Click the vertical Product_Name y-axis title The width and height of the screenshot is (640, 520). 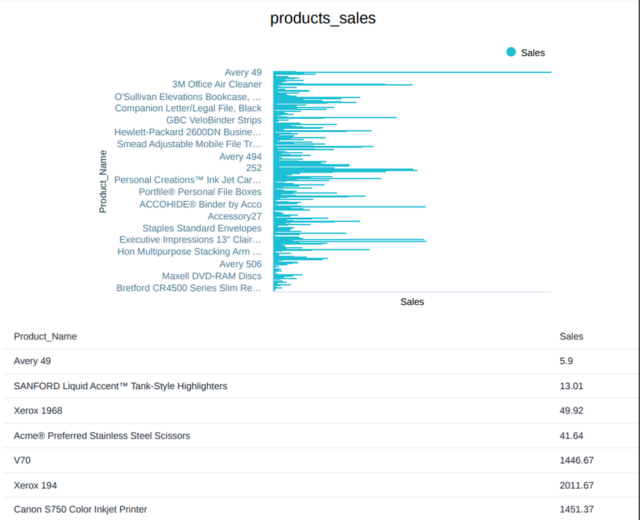click(103, 182)
